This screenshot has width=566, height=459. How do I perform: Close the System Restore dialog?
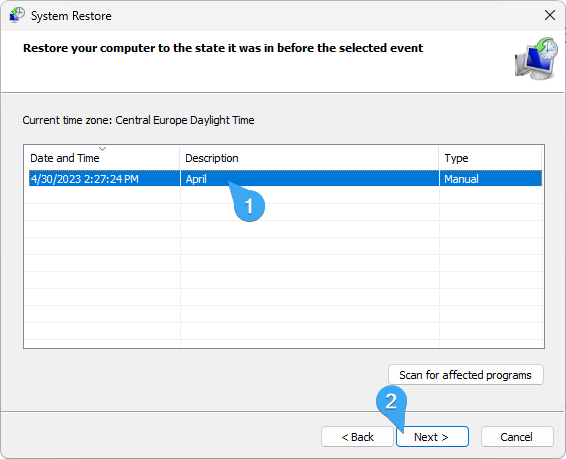[x=550, y=15]
